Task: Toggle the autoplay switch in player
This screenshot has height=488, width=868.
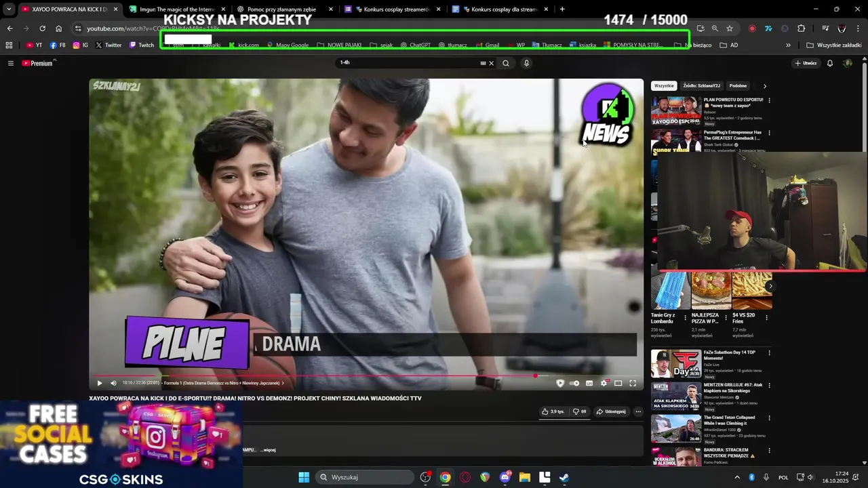Action: pyautogui.click(x=575, y=383)
